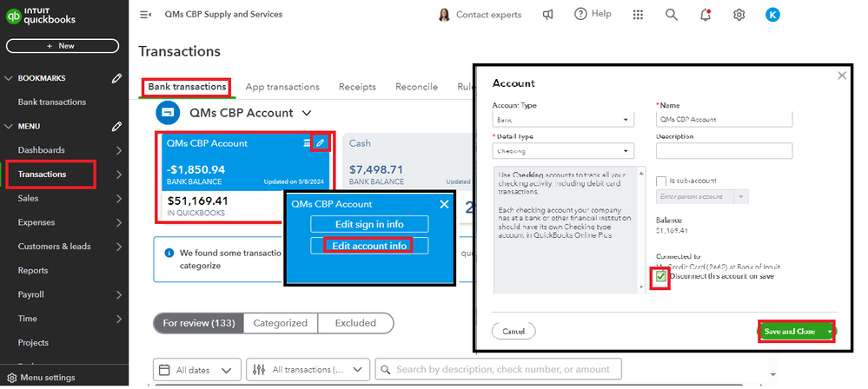
Task: Expand the Payroll submenu arrow
Action: pyautogui.click(x=119, y=294)
